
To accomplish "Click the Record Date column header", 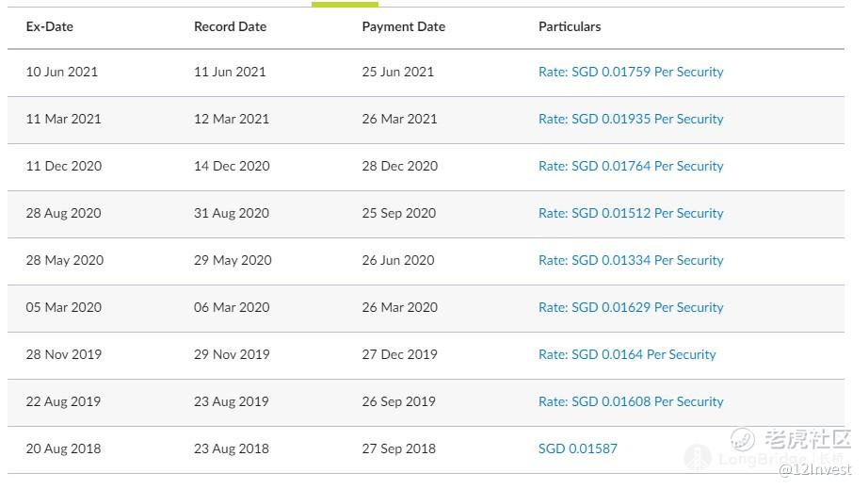I will [x=230, y=26].
